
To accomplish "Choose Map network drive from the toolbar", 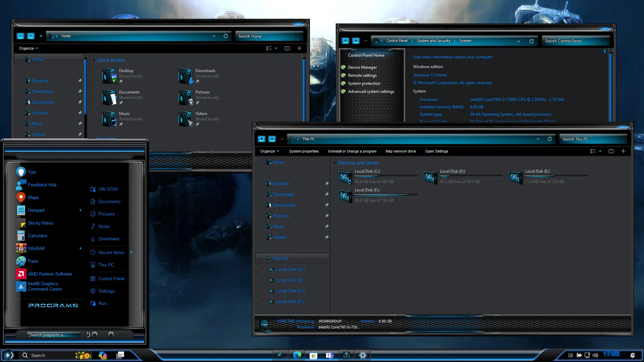I will tap(400, 151).
